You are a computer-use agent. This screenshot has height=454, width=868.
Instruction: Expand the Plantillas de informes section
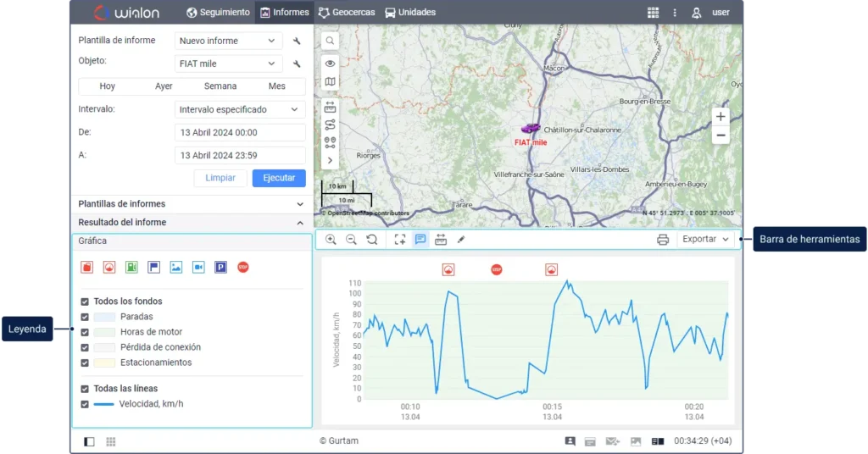click(191, 204)
